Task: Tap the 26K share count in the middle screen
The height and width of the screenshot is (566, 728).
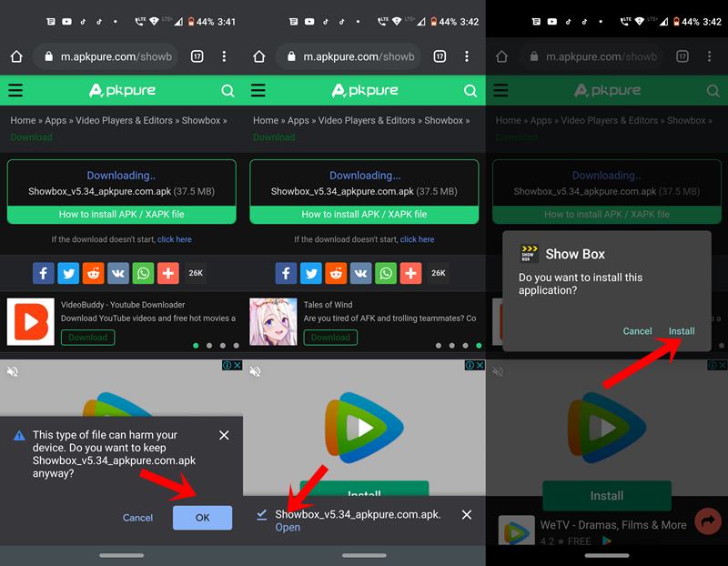Action: [x=439, y=273]
